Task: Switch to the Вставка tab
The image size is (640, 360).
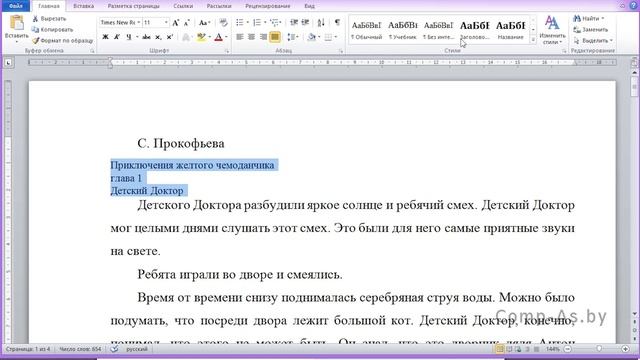Action: pyautogui.click(x=83, y=6)
